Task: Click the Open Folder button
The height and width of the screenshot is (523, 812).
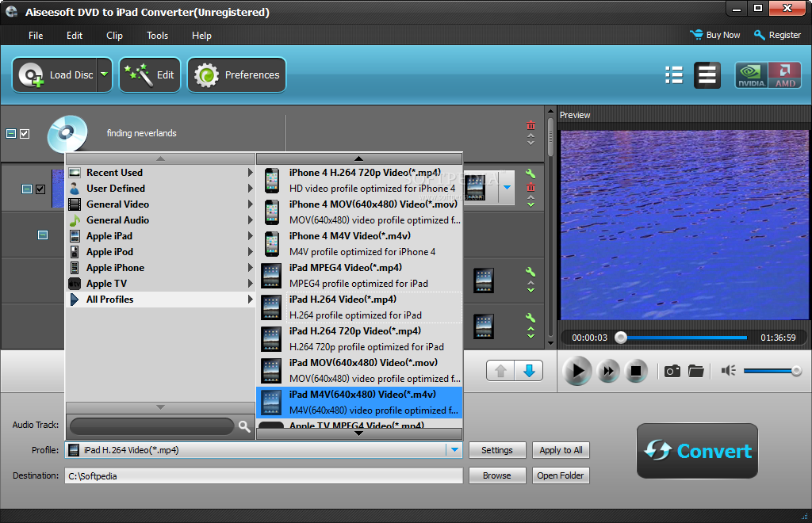Action: [561, 475]
